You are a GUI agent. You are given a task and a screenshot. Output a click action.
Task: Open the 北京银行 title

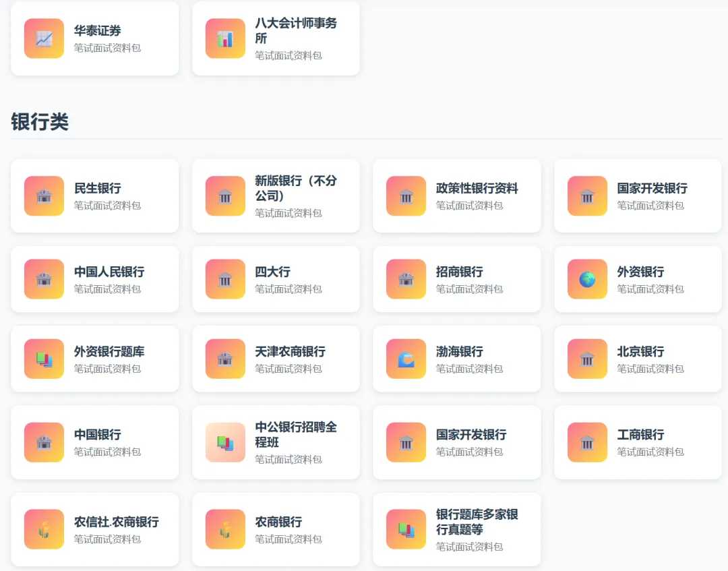click(640, 351)
